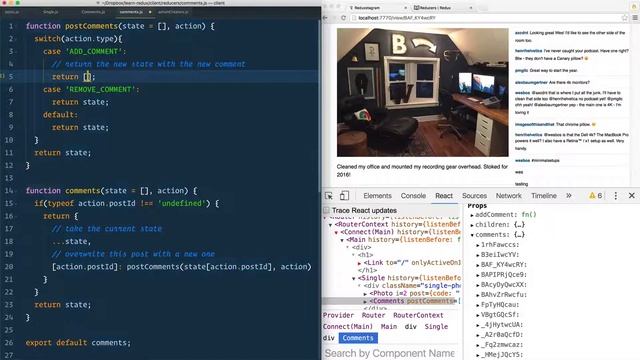Expand the _4jHytwcUA comments entry
Image resolution: width=640 pixels, height=360 pixels.
point(478,325)
